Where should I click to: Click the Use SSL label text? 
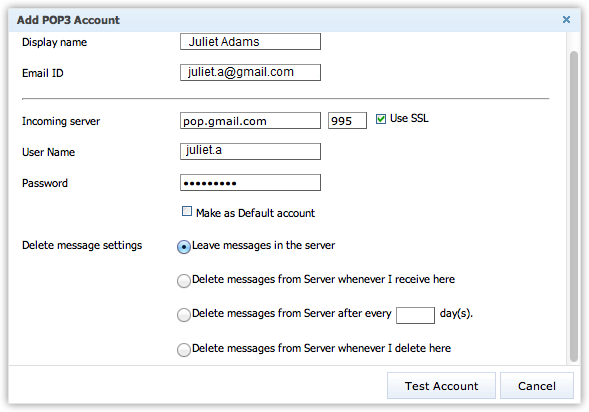tap(409, 118)
